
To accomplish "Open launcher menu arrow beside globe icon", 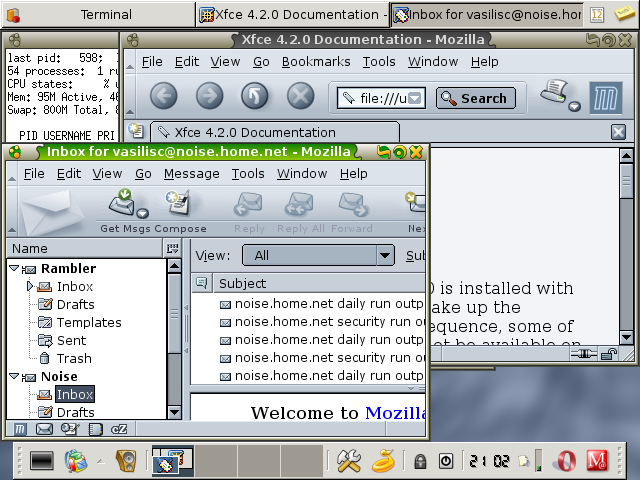I will 100,462.
